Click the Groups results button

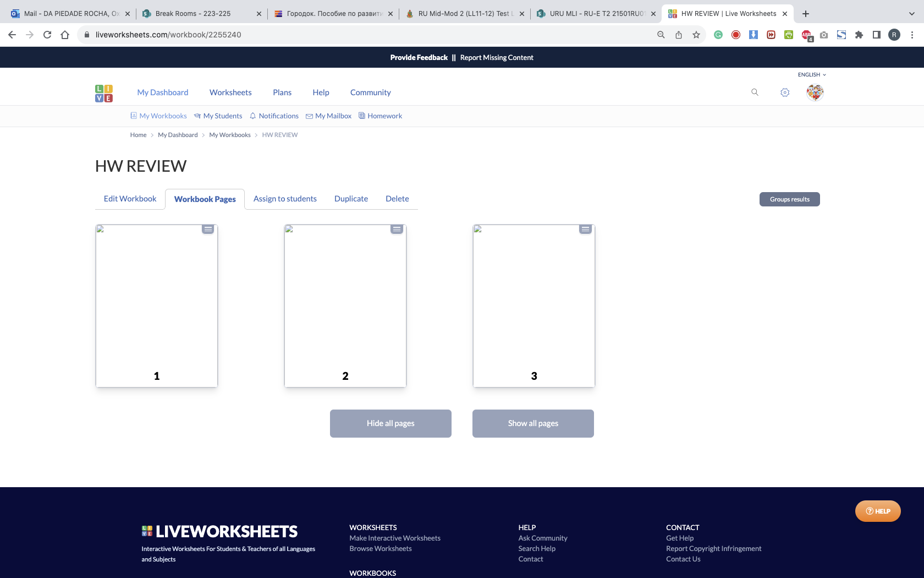click(789, 199)
